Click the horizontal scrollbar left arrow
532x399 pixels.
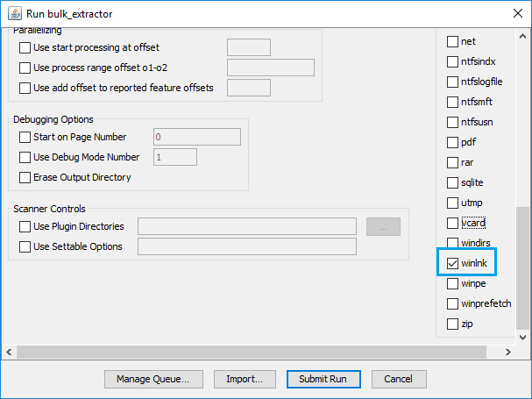pyautogui.click(x=9, y=353)
